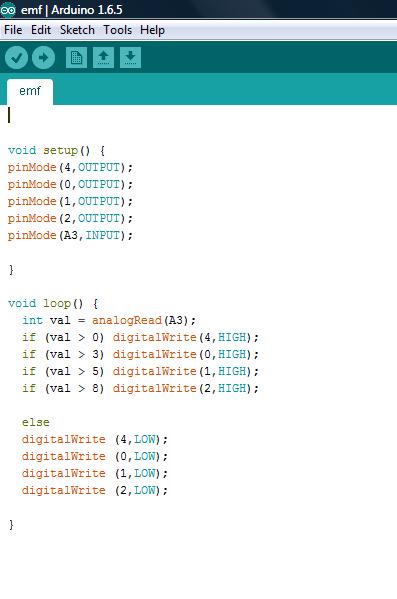Click the 'pinMode(1,OUTPUT);' line
397x599 pixels.
[70, 201]
